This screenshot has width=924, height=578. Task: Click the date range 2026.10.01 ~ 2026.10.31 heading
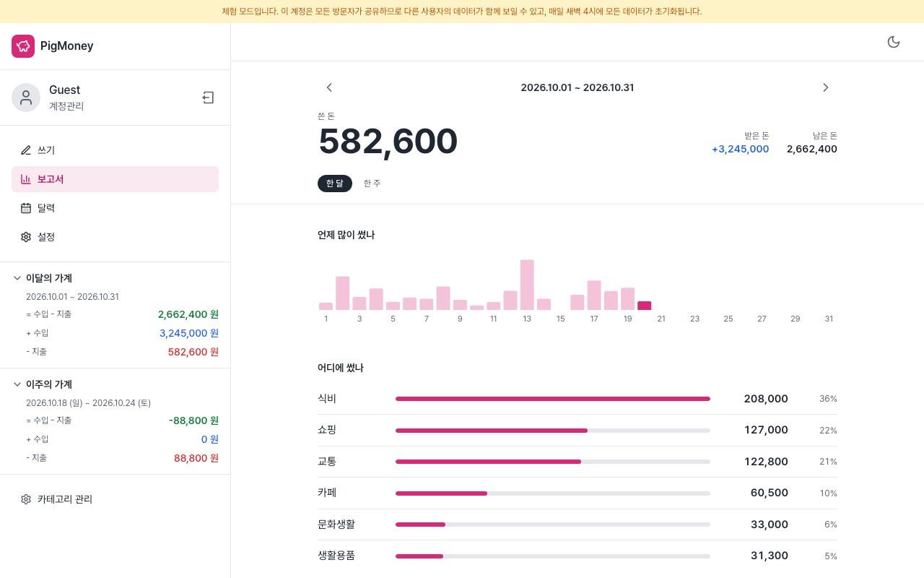(577, 87)
